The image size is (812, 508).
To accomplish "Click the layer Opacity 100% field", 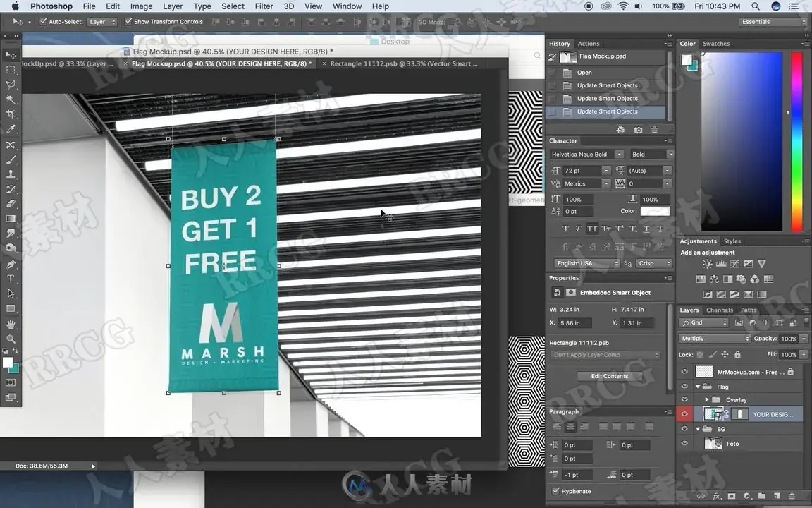I will (x=788, y=339).
